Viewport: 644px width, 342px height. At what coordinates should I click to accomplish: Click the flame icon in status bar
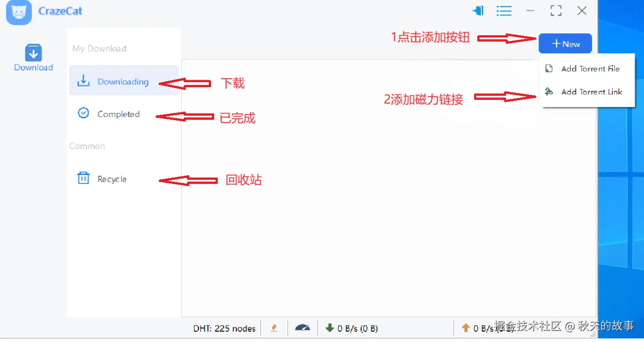(x=274, y=328)
